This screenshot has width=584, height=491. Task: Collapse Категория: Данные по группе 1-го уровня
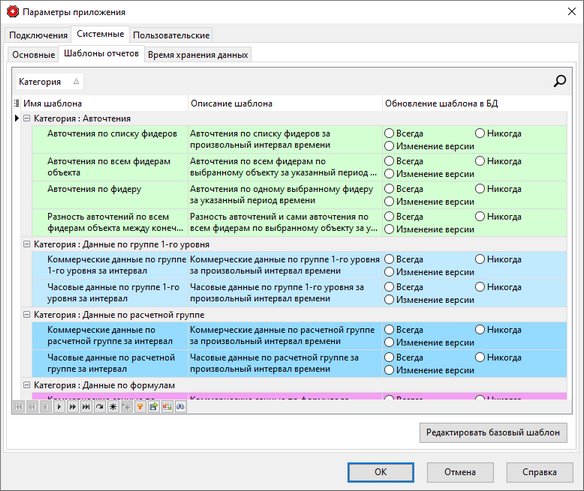[26, 244]
